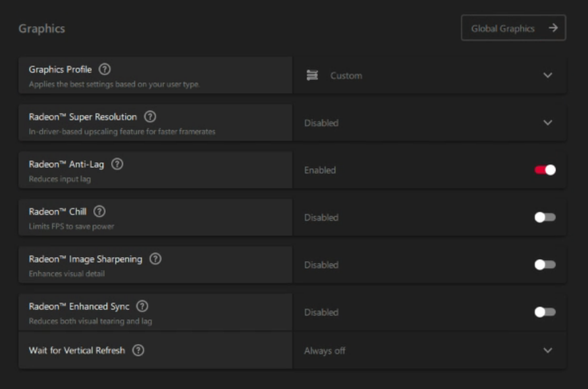Click 'In-driver-based upscaling feature' description text
Viewport: 588px width, 389px height.
click(122, 132)
